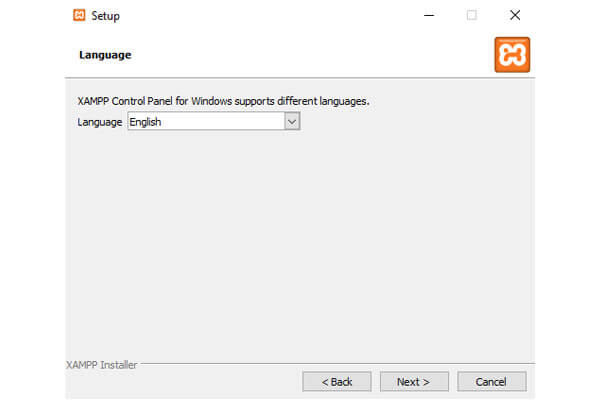Click the Language label beside the combo box

pos(99,122)
